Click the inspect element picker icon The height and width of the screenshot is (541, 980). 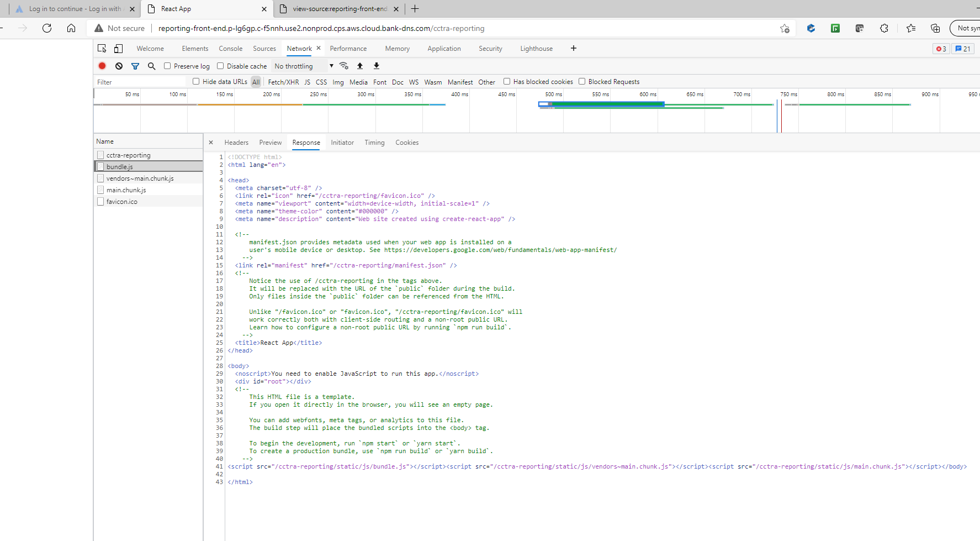102,49
